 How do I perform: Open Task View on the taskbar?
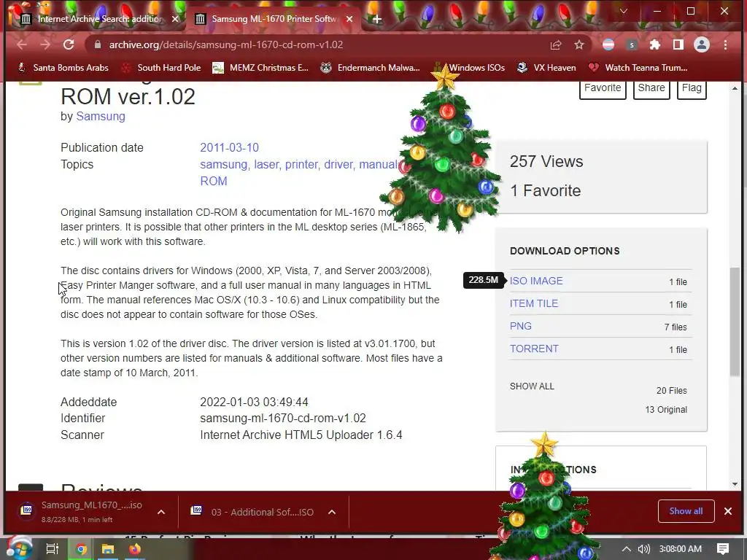(52, 549)
